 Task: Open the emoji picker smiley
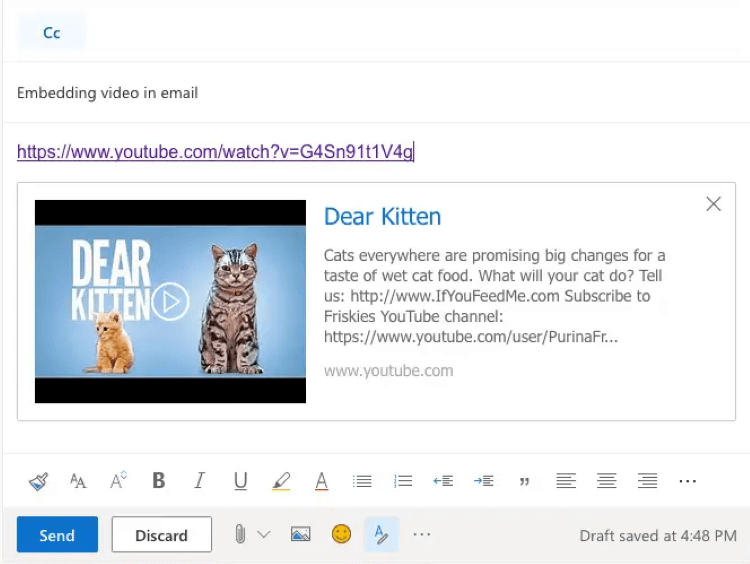tap(341, 534)
